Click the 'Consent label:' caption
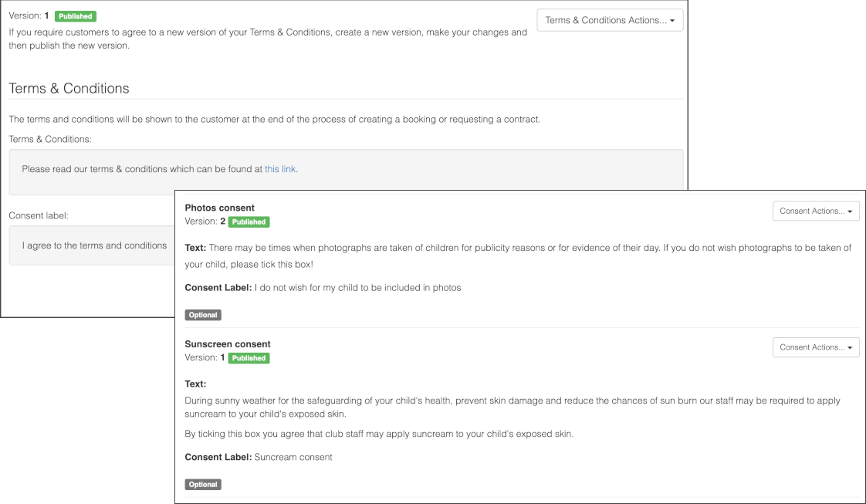This screenshot has height=504, width=866. (39, 215)
